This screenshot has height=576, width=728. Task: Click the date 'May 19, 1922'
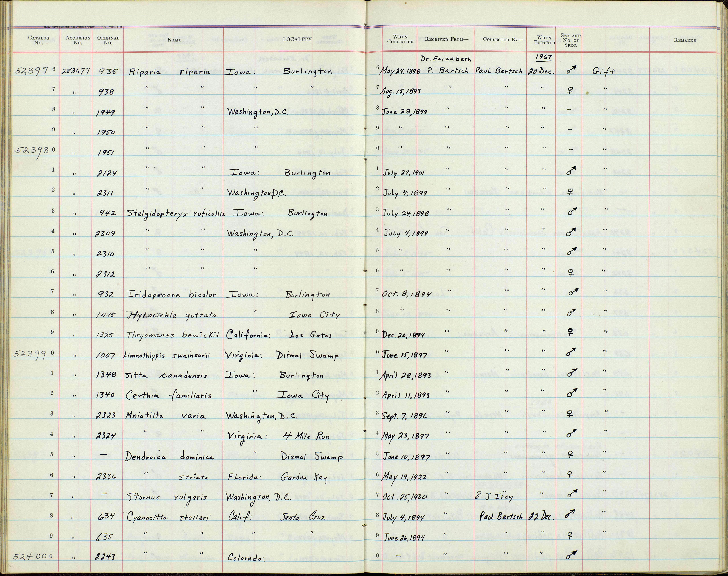click(x=404, y=477)
